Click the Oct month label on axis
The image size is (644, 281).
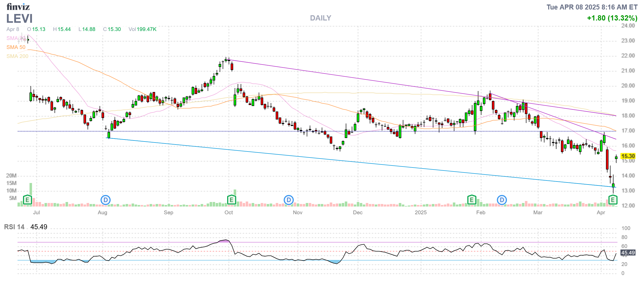point(228,212)
